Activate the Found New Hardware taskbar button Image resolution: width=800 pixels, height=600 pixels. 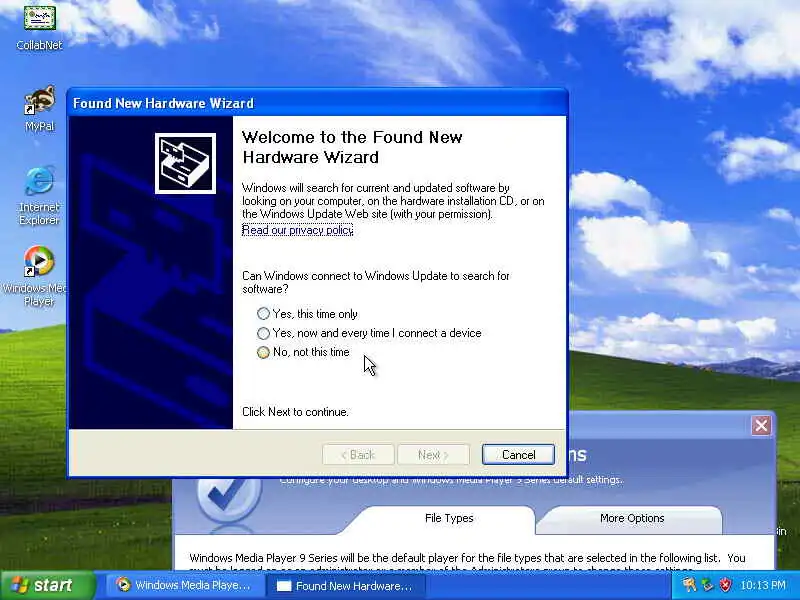(x=345, y=586)
